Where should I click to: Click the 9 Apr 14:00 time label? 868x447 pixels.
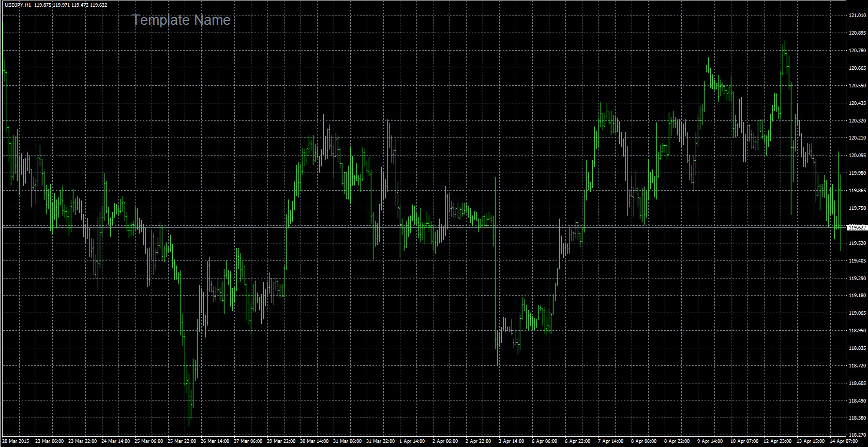coord(710,442)
